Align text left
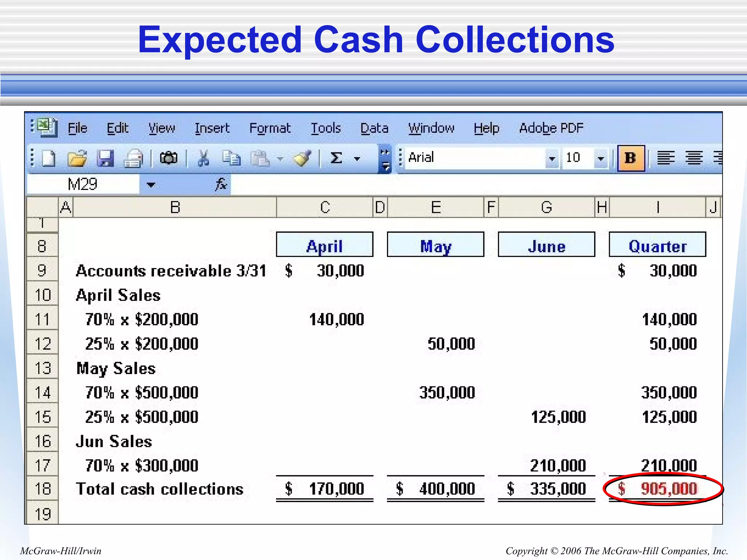Viewport: 747px width, 560px height. pyautogui.click(x=666, y=158)
